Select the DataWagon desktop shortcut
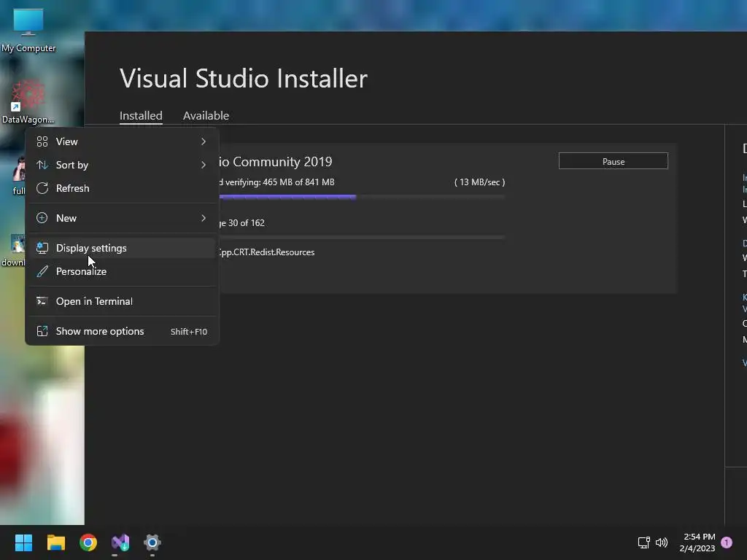The image size is (747, 560). 28,101
